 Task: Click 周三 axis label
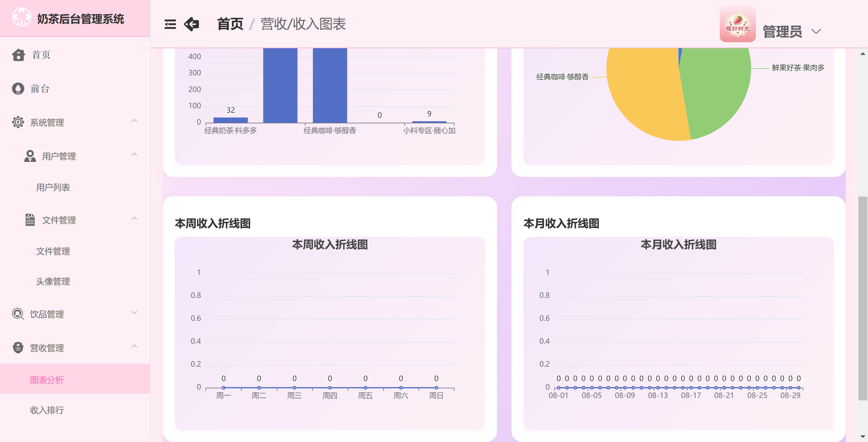(294, 396)
